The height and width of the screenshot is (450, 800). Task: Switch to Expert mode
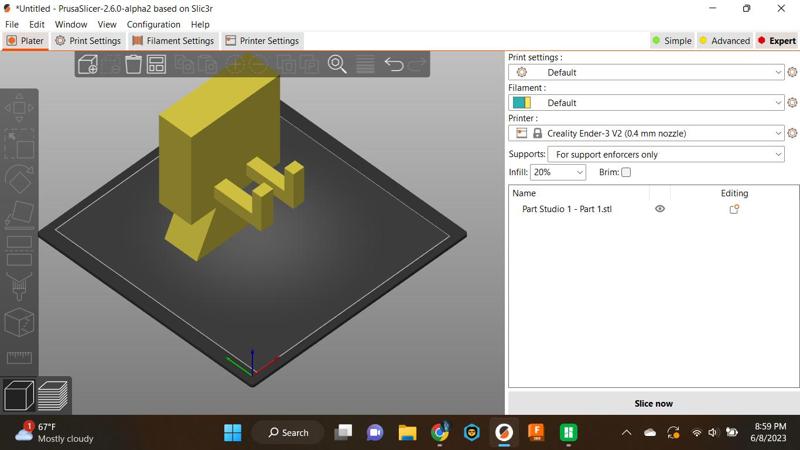point(777,40)
